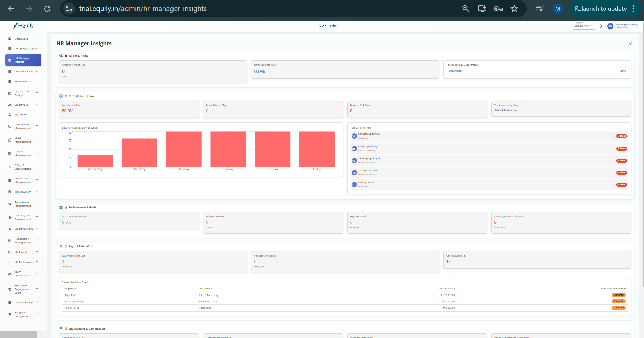Select HR Manager Insights menu item
The width and height of the screenshot is (644, 338).
[23, 60]
